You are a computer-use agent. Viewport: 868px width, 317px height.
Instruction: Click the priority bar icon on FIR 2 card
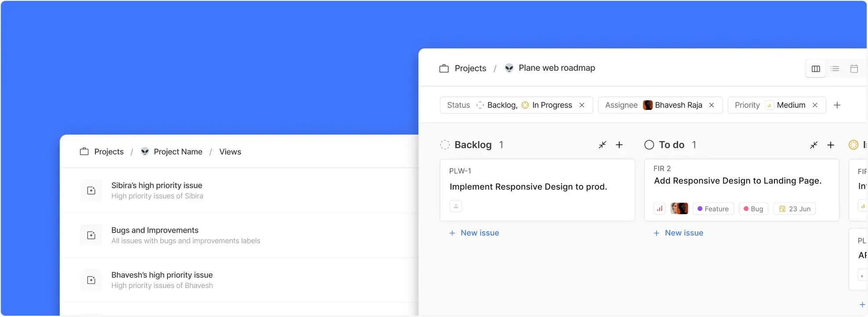tap(660, 209)
